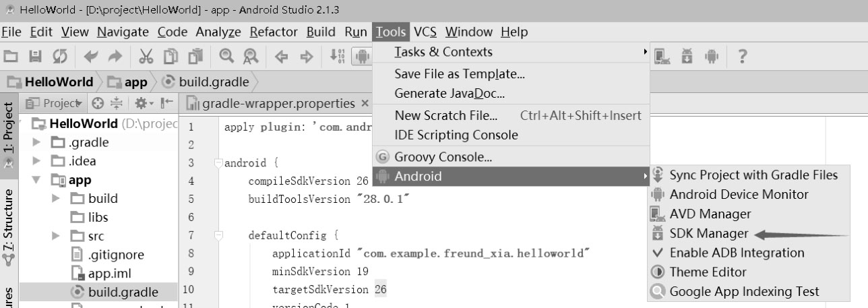The height and width of the screenshot is (308, 868).
Task: Open the Help menu
Action: [x=514, y=32]
